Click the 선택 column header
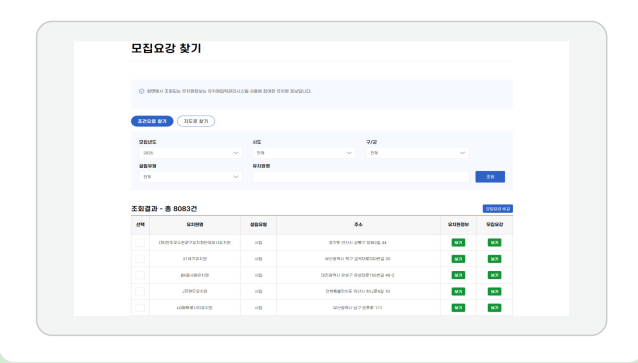638x363 pixels. [140, 225]
